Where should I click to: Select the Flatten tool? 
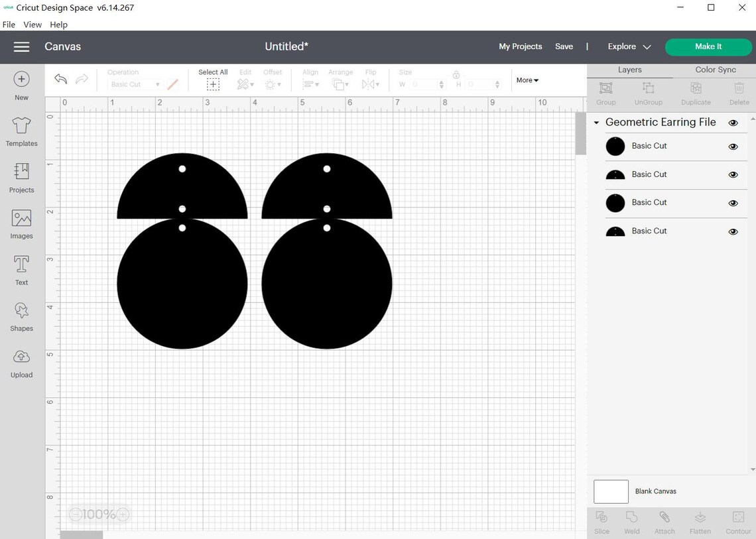tap(700, 522)
